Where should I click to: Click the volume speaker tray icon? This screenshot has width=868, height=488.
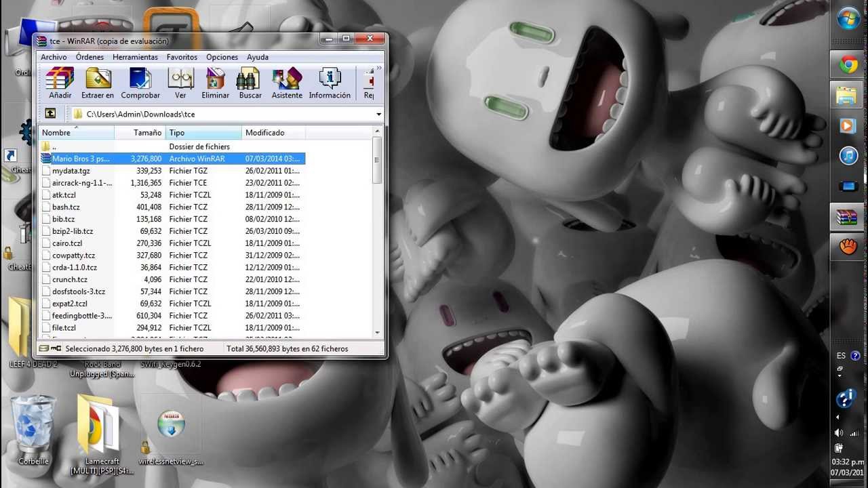pyautogui.click(x=839, y=432)
